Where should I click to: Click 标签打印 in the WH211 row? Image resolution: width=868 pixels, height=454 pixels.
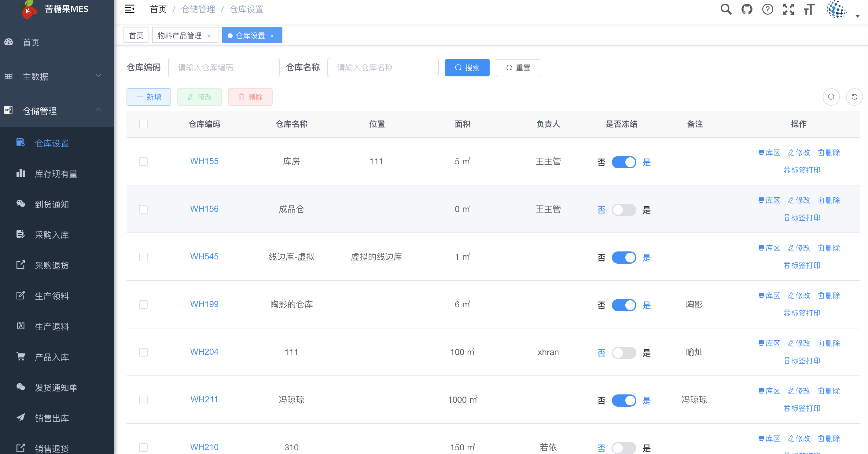coord(802,408)
